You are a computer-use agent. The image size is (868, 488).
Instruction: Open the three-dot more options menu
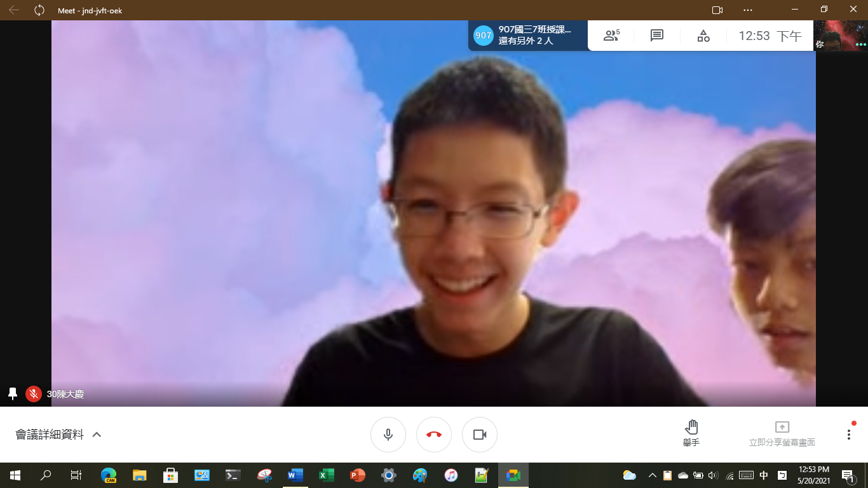pyautogui.click(x=848, y=435)
